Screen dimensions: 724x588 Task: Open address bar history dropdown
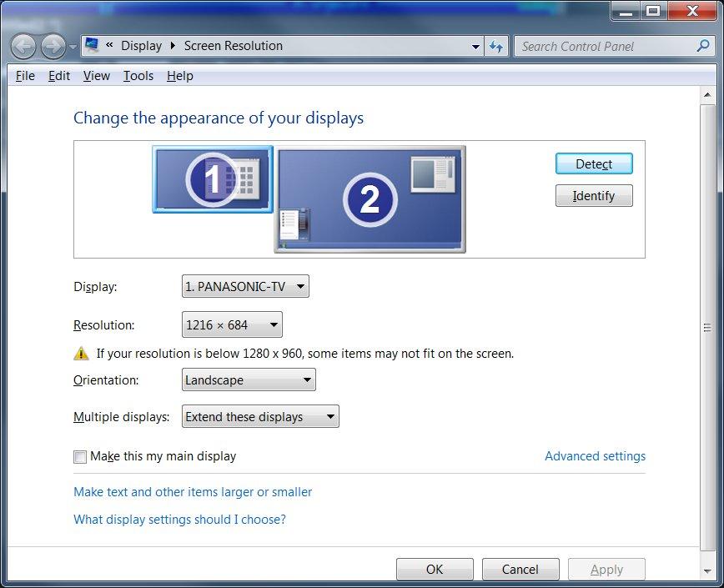tap(475, 46)
